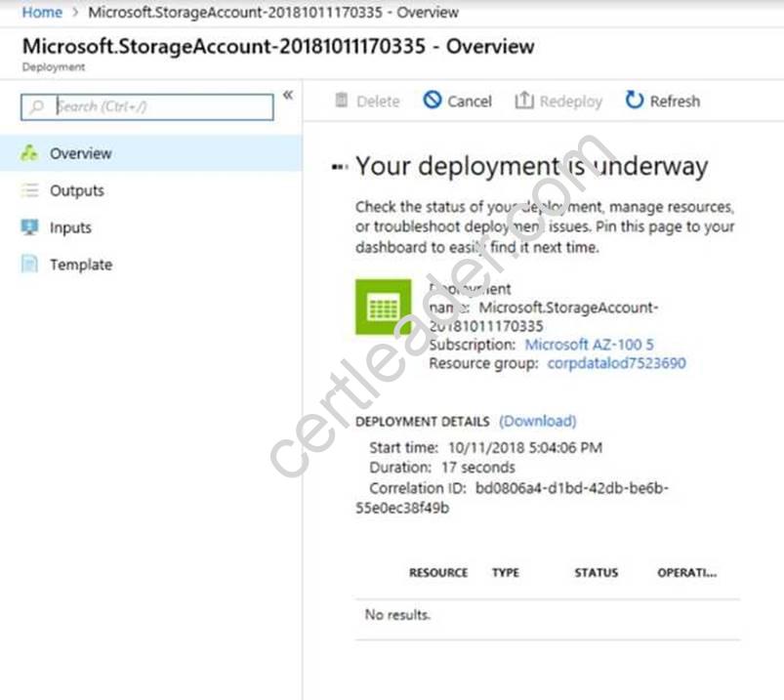Click the green storage account tile icon

(x=384, y=307)
